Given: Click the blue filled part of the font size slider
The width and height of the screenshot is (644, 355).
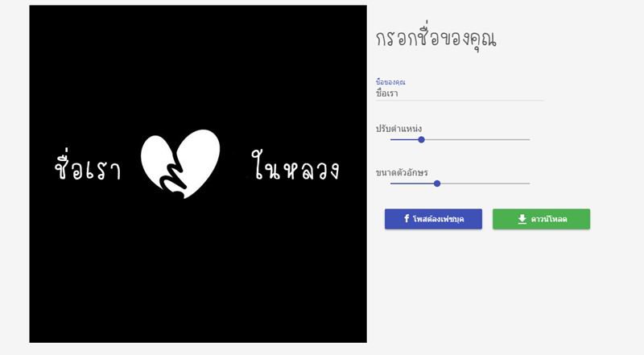Looking at the screenshot, I should click(x=412, y=184).
